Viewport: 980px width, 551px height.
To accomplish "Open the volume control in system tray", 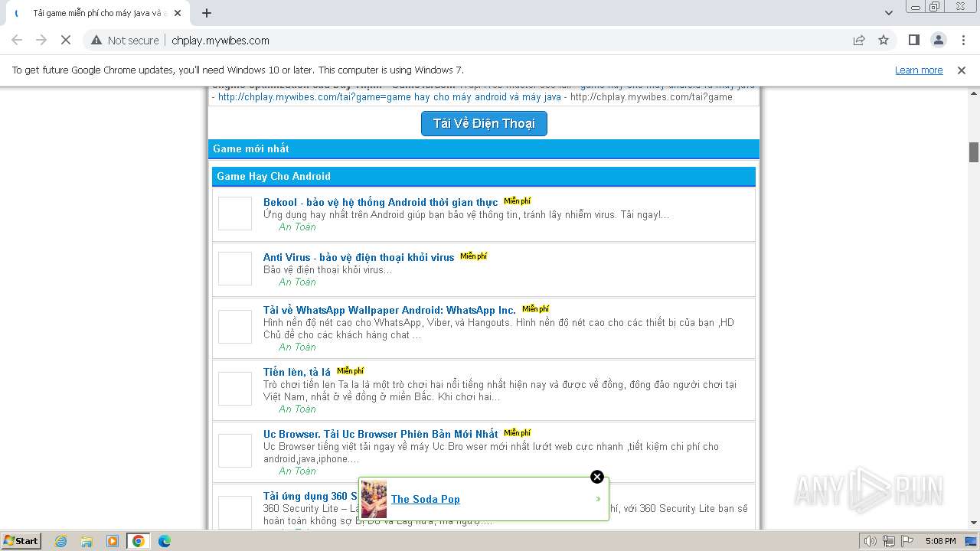I will click(x=870, y=541).
